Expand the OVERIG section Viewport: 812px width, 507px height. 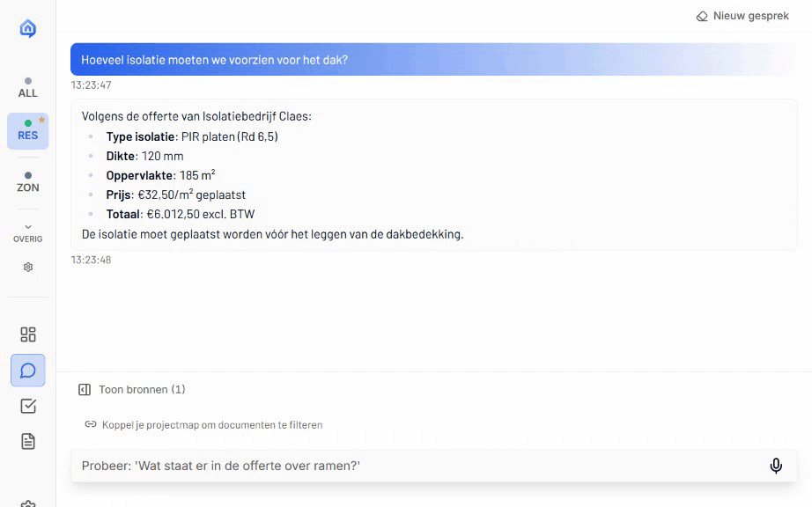[28, 233]
